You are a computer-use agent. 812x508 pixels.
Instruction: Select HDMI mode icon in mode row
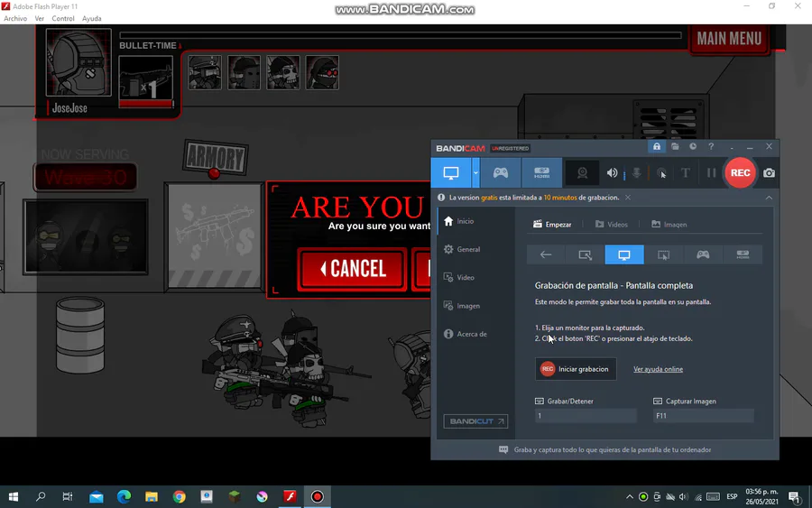click(x=743, y=254)
